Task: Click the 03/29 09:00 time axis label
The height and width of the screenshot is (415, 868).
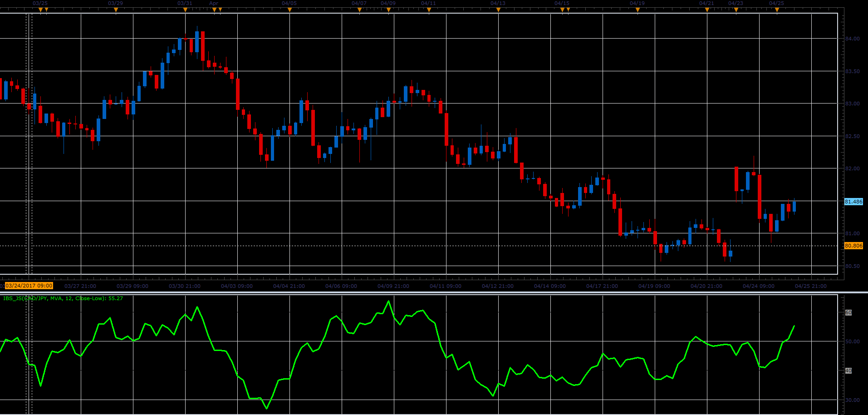Action: [x=132, y=286]
